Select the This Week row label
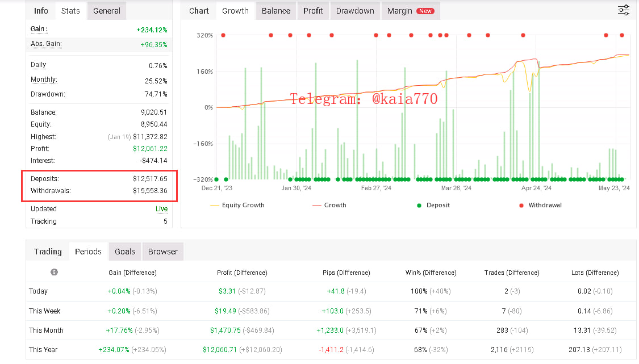The height and width of the screenshot is (364, 639). point(44,311)
